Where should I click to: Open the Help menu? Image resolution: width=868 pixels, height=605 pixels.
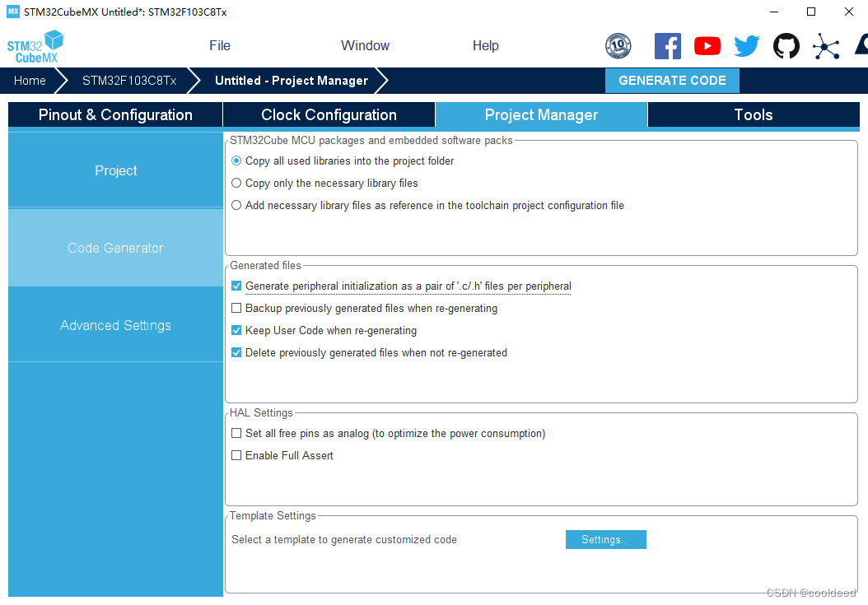point(486,46)
